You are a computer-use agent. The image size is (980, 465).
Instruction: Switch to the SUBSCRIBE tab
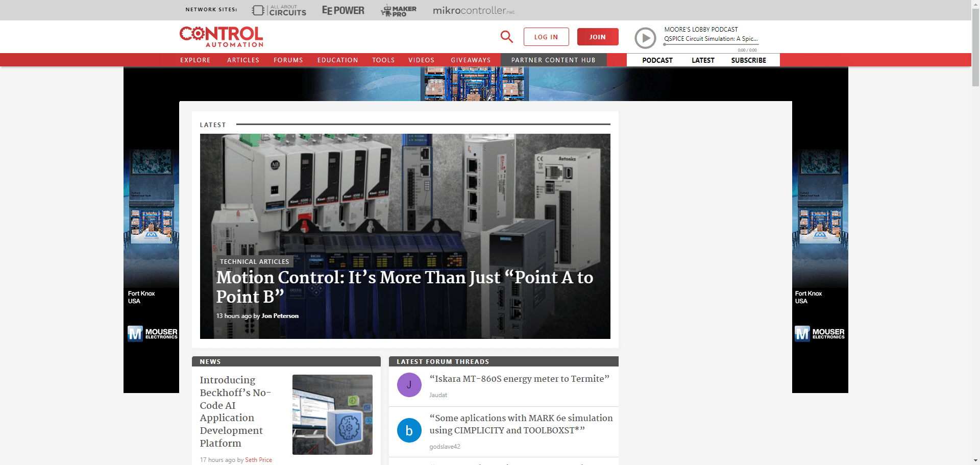[x=748, y=60]
